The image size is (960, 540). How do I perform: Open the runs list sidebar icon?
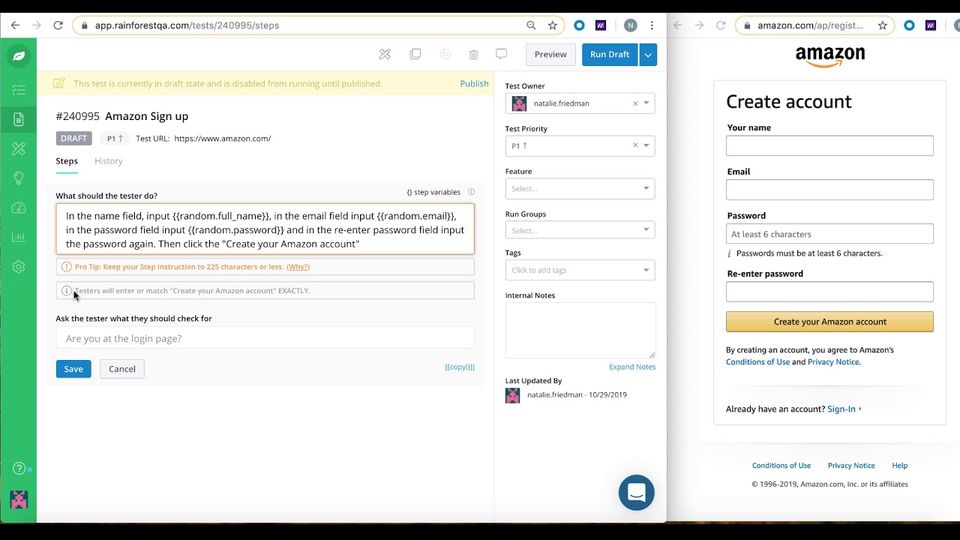coord(18,89)
